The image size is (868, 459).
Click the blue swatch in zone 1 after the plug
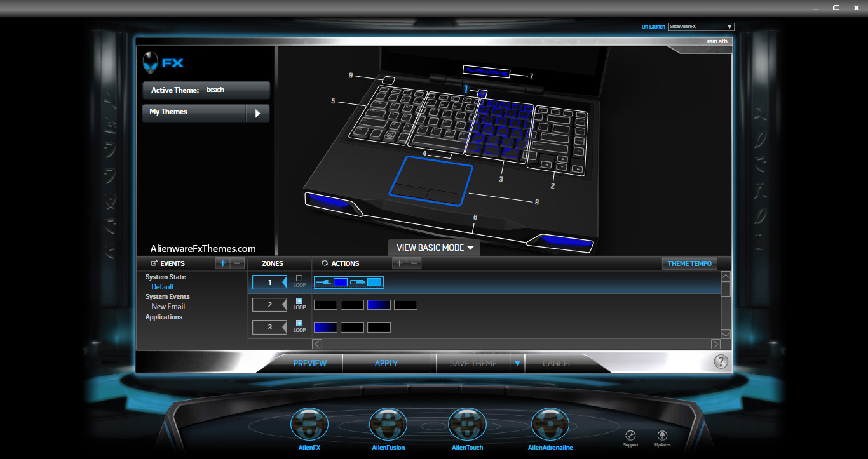tap(341, 282)
